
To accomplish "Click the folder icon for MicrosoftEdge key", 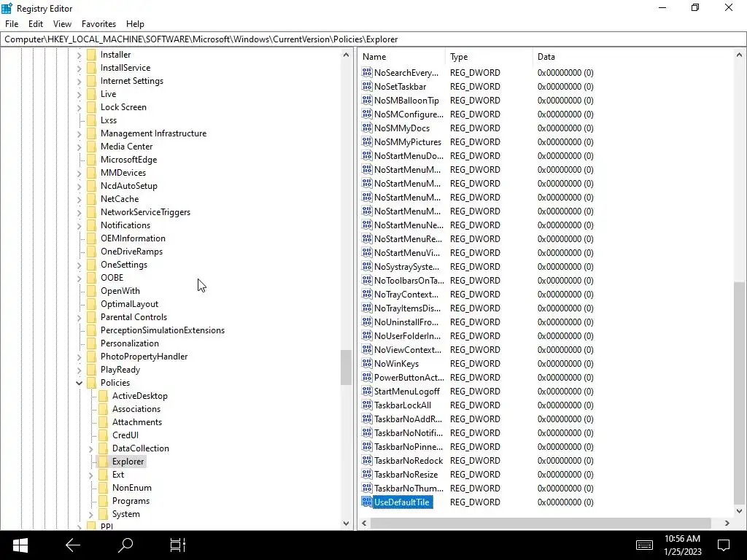I will [91, 160].
